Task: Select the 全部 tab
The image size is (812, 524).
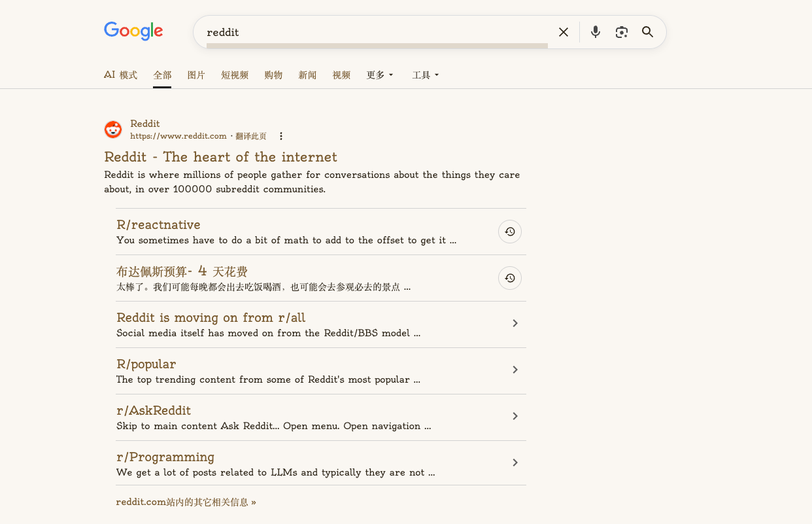Action: coord(162,75)
